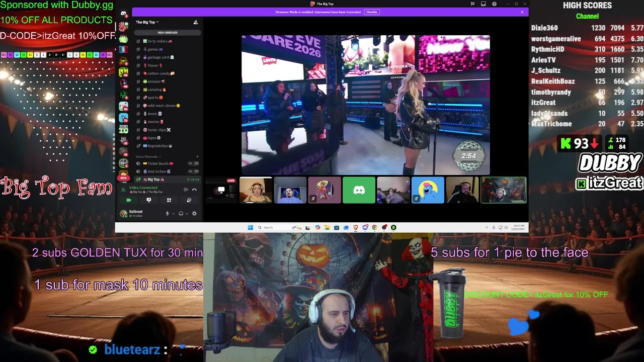The height and width of the screenshot is (362, 644).
Task: Select the green-outlined speaker video tile
Action: pyautogui.click(x=504, y=190)
